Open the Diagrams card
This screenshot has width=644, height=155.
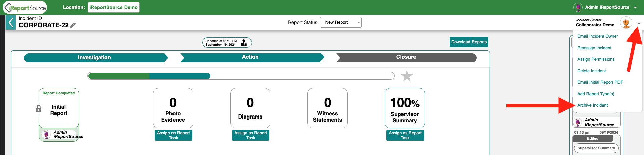[250, 108]
